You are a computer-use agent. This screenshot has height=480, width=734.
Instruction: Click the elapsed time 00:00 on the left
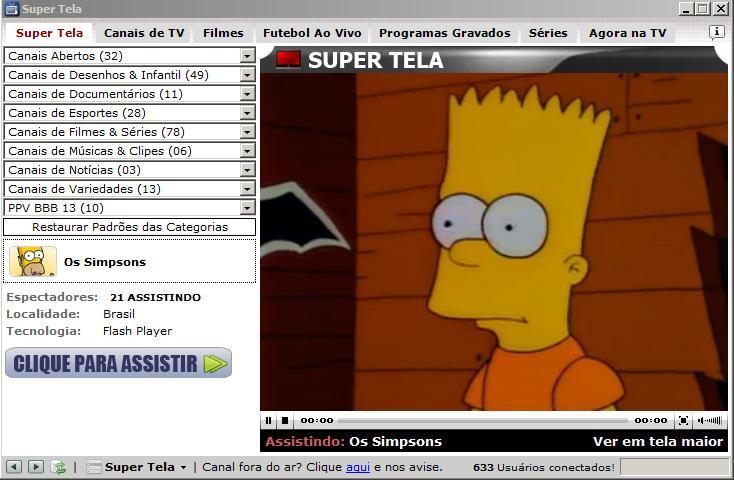point(317,421)
